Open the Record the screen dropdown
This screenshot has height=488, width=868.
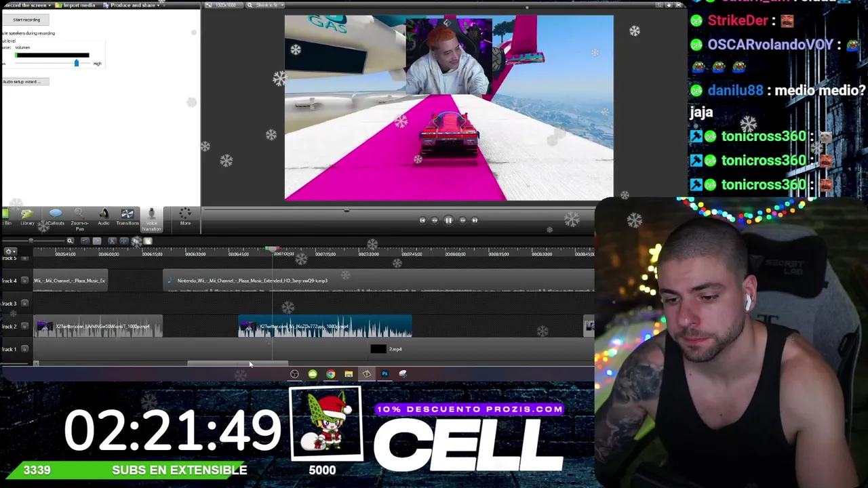(x=26, y=5)
